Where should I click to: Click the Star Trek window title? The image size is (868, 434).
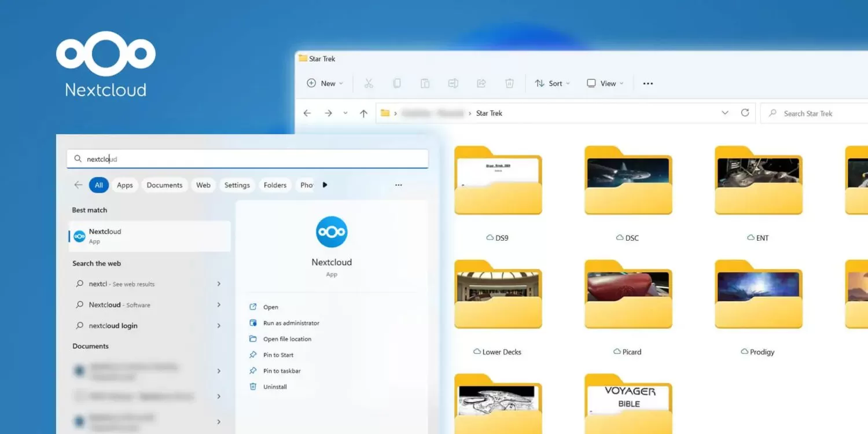click(322, 58)
